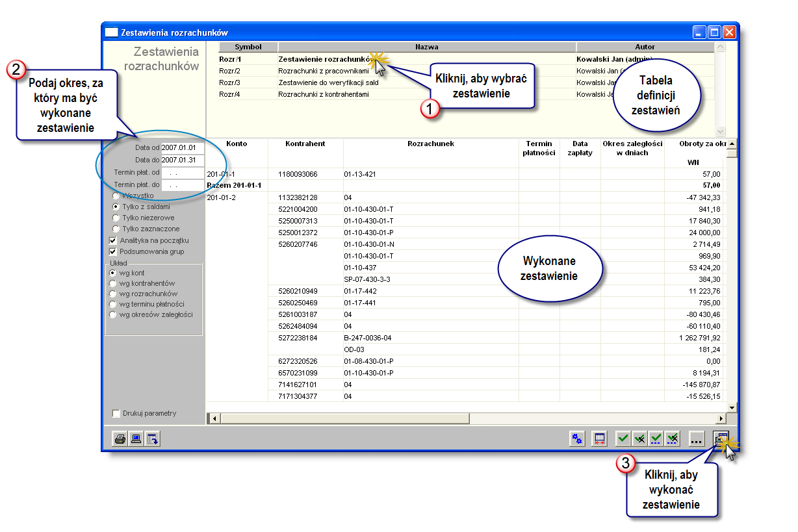Click amount cell 1 262 791,92
Viewport: 798px width, 532px height.
[x=693, y=338]
